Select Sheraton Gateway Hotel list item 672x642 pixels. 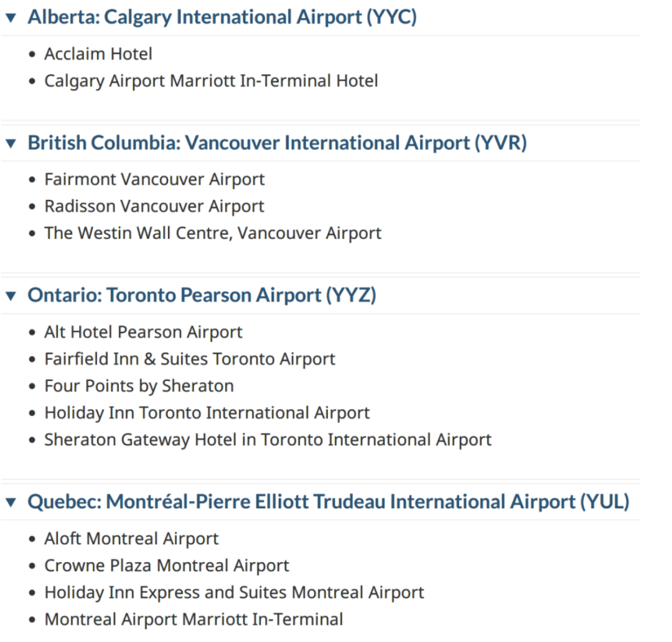268,440
